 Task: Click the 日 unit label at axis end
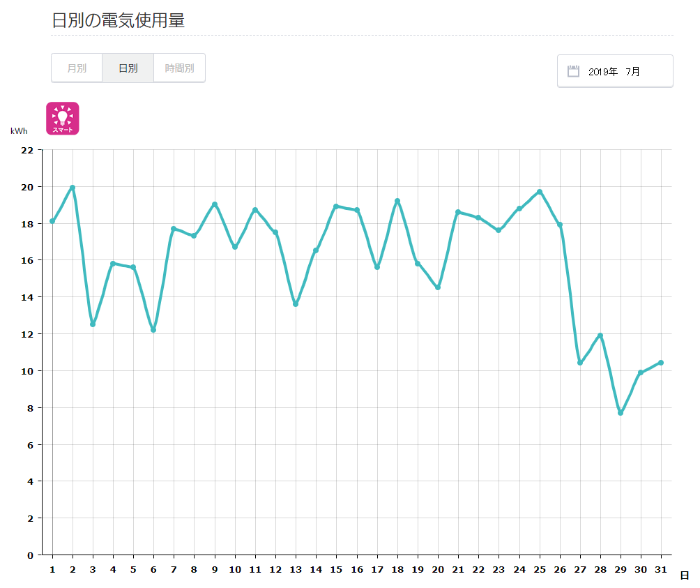[x=685, y=575]
